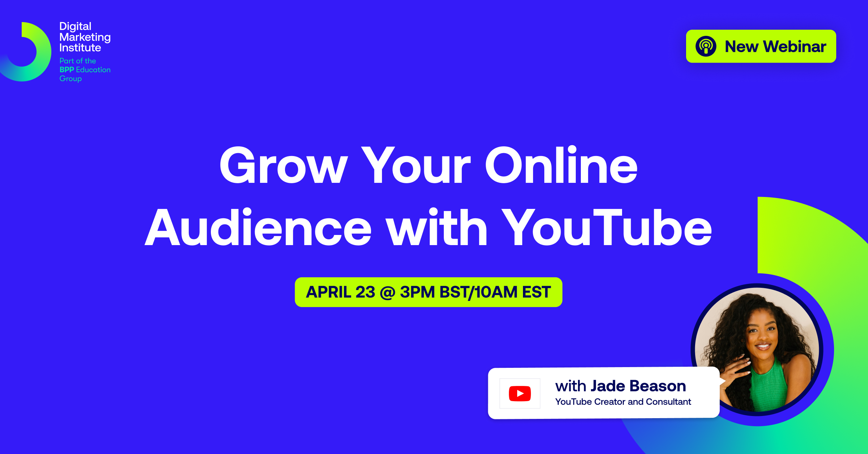Click the April 23 date and time banner
This screenshot has height=454, width=868.
coord(428,292)
